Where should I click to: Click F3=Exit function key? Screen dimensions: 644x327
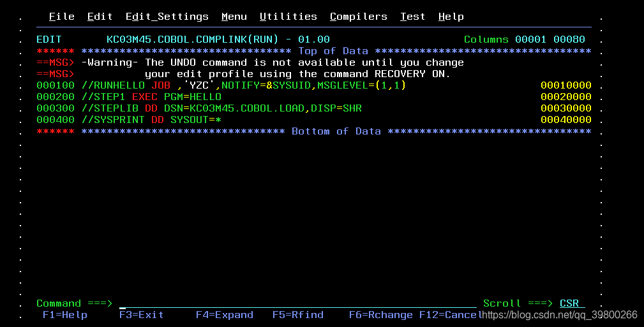click(141, 315)
